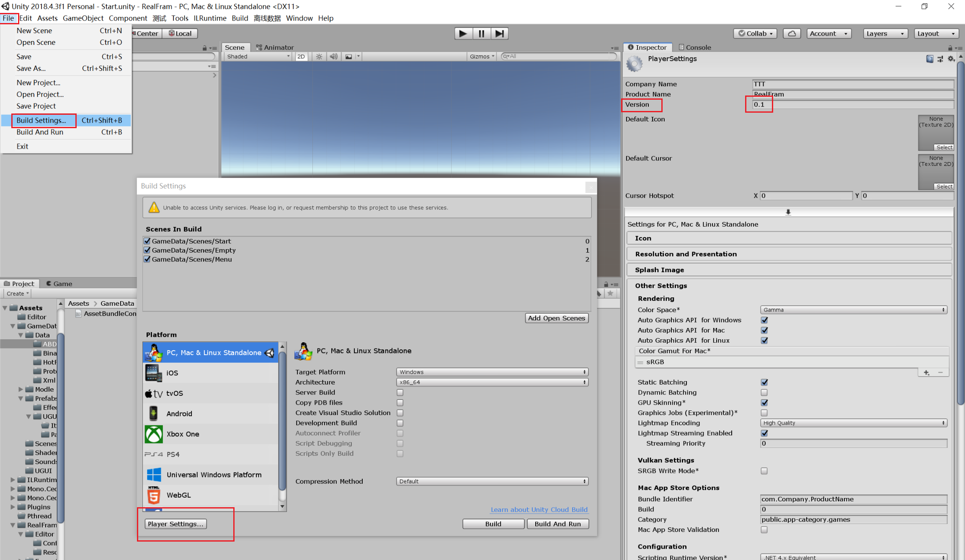
Task: Click the add color gamut plus button
Action: 926,372
